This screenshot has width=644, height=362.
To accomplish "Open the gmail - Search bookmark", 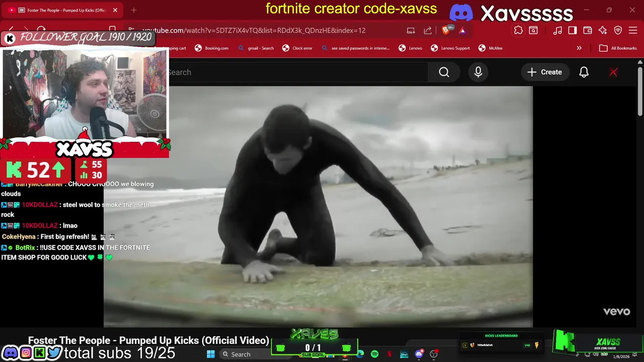I will (256, 48).
